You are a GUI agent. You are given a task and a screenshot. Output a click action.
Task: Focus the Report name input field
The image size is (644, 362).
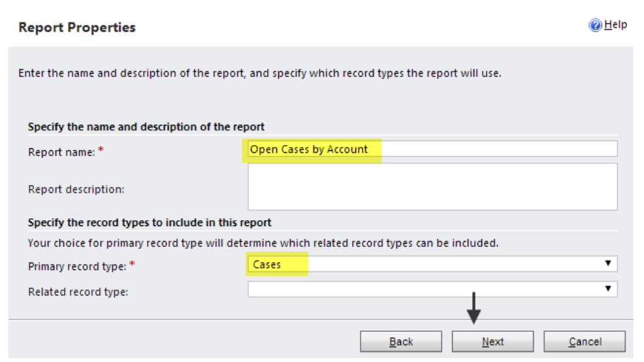point(432,149)
